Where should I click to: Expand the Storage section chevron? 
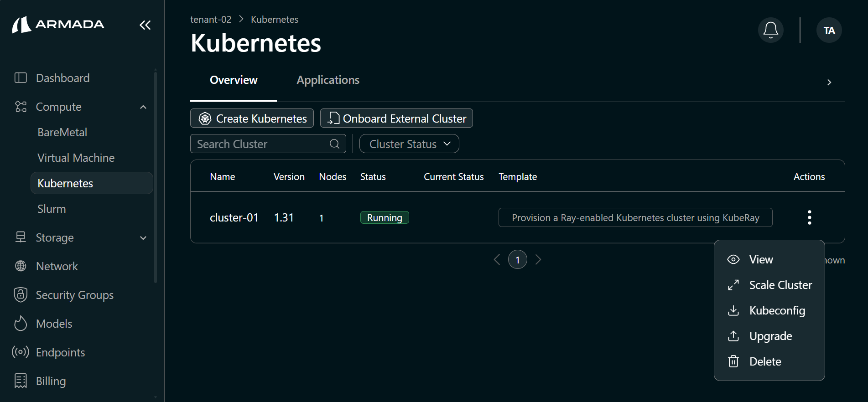(143, 238)
